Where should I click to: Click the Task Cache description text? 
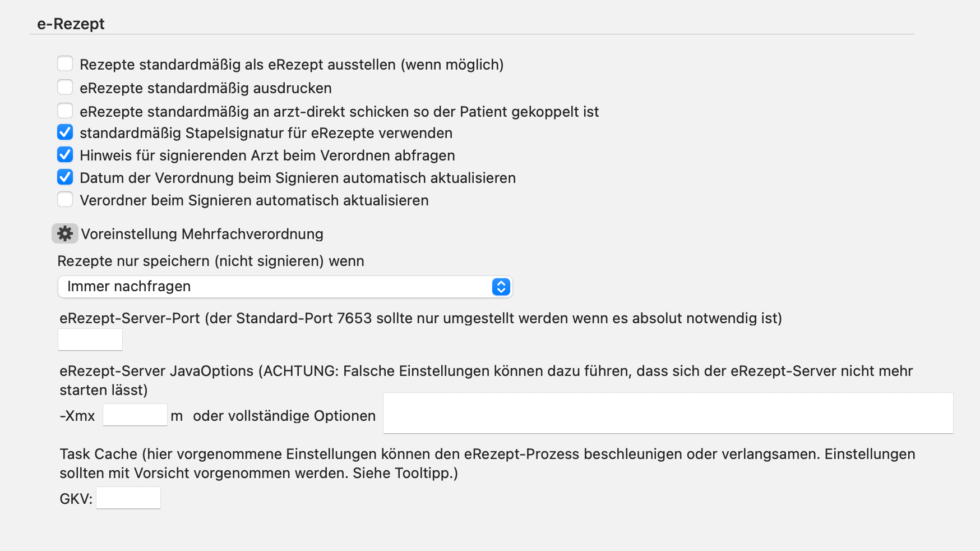tap(487, 463)
